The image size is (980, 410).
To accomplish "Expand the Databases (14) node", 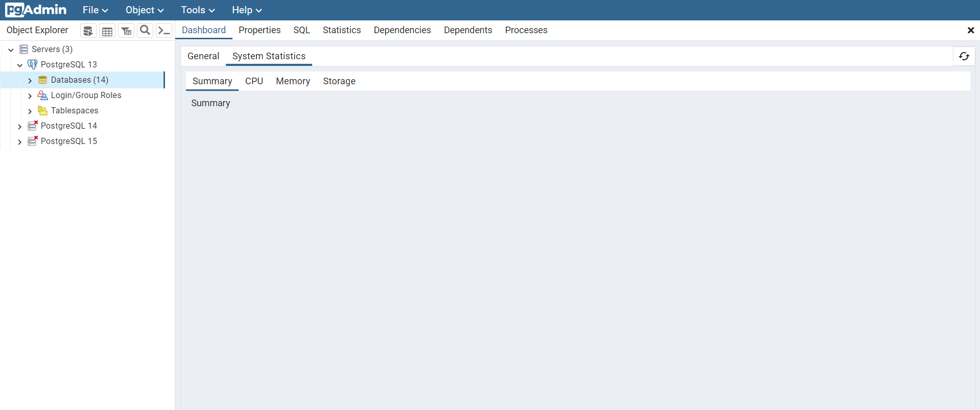I will tap(30, 80).
